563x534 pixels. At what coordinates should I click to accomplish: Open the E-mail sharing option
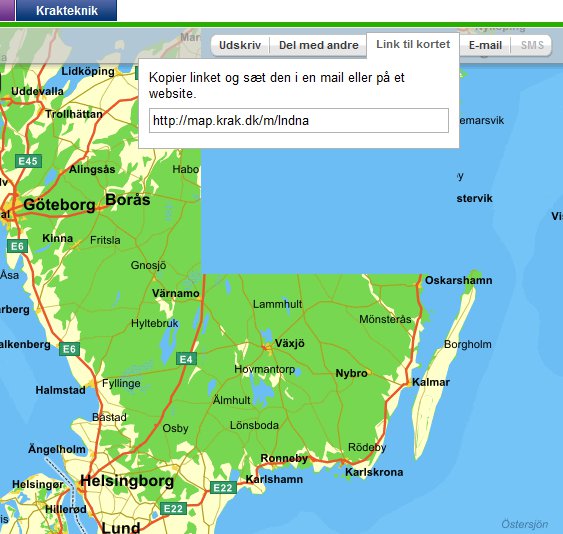pos(485,45)
